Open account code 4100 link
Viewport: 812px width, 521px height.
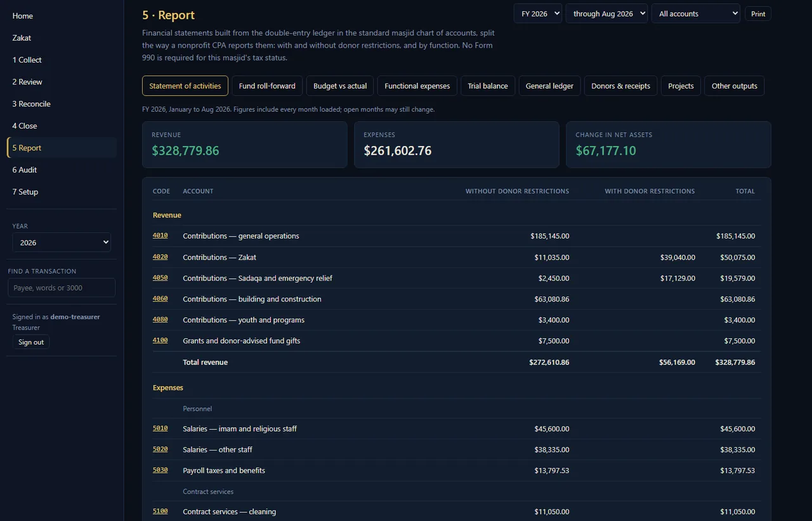160,341
